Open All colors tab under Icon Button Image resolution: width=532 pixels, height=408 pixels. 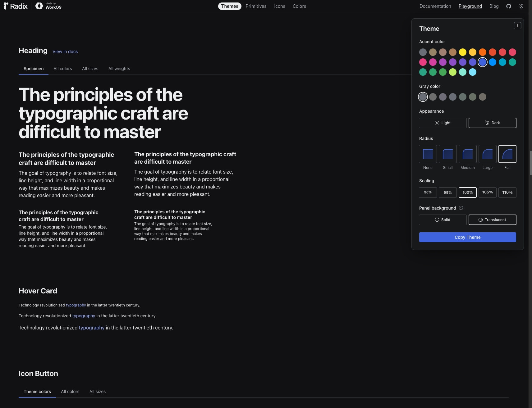[70, 392]
